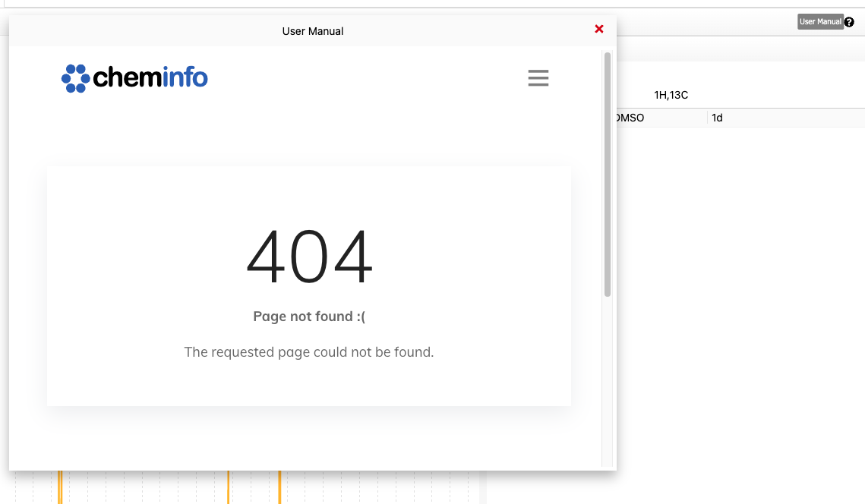Click the 'info' part of the cheminfo wordmark
Viewport: 865px width, 504px height.
185,77
